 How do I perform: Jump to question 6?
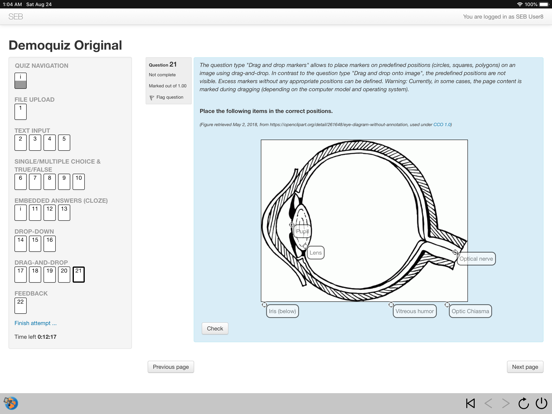20,182
